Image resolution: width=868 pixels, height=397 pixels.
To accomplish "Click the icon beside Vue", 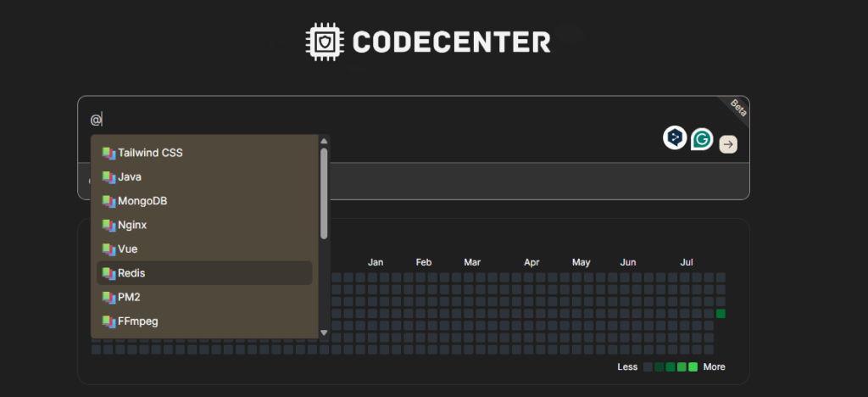I will (x=108, y=249).
